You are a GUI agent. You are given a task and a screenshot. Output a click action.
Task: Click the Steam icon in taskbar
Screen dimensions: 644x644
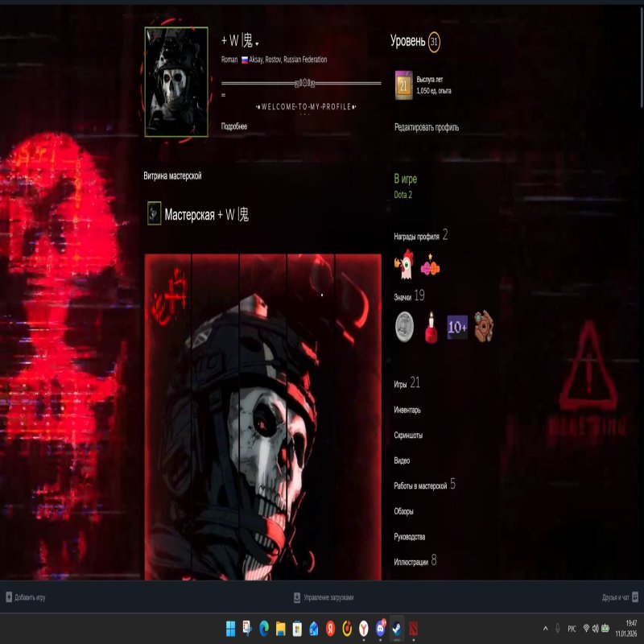click(397, 628)
